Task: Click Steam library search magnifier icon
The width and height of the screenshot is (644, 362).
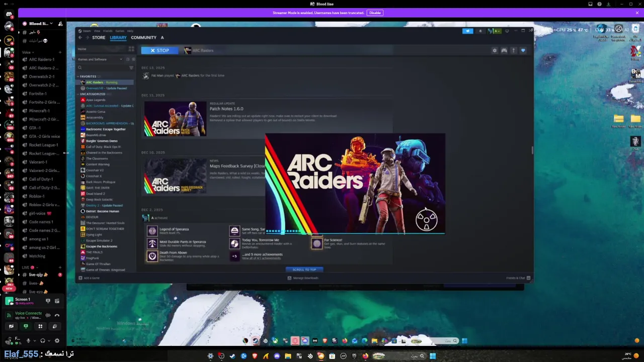Action: coord(80,67)
